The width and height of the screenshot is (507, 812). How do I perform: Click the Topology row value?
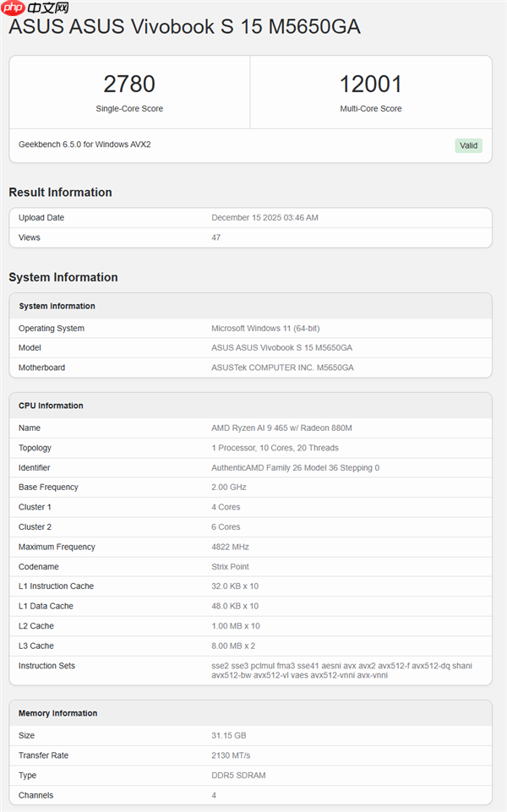[275, 448]
